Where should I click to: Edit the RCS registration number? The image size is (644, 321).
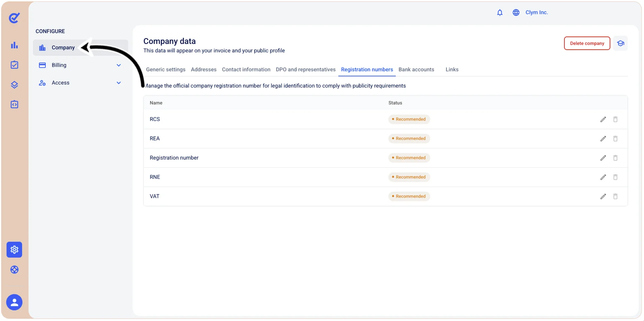coord(603,119)
